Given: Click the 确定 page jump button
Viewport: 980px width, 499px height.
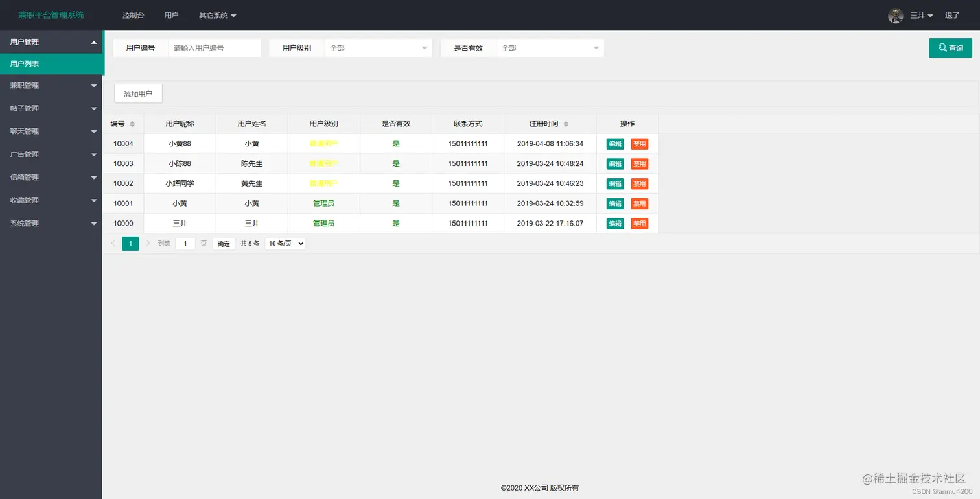Looking at the screenshot, I should 224,244.
